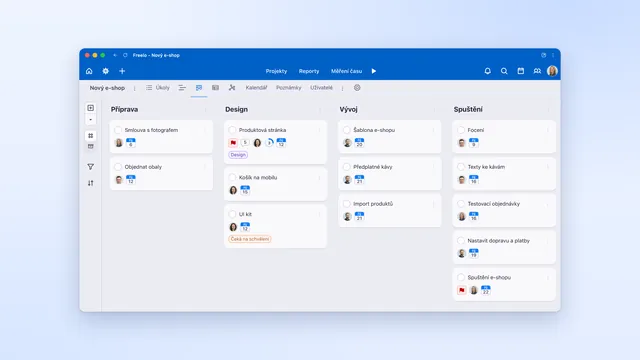Open due date badge on Focení card
The height and width of the screenshot is (360, 640).
coord(473,143)
